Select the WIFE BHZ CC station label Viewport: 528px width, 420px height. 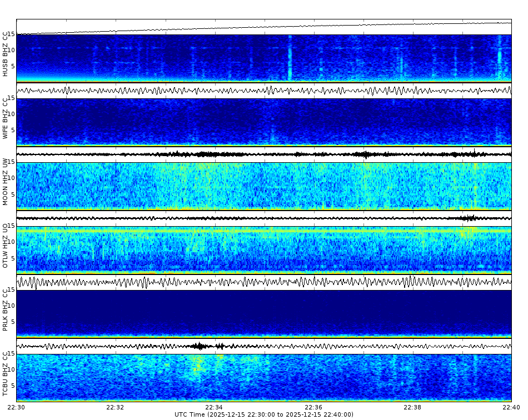click(x=6, y=118)
